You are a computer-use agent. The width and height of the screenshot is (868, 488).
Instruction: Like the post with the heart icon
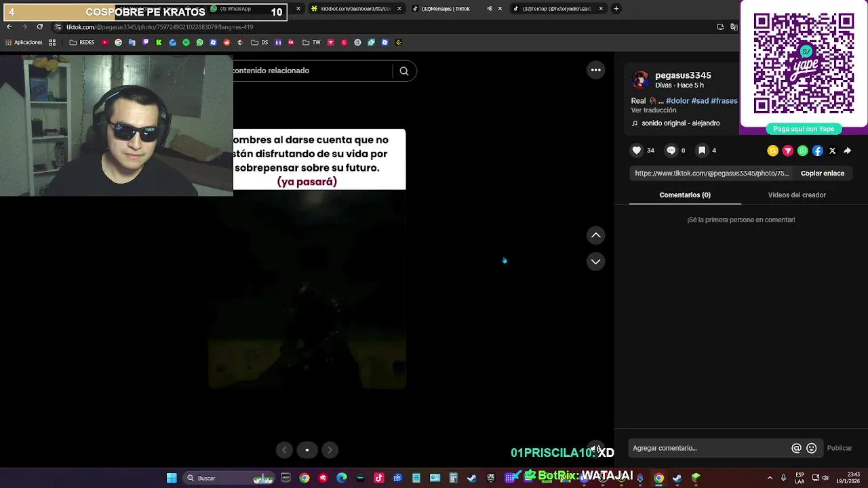click(x=637, y=150)
